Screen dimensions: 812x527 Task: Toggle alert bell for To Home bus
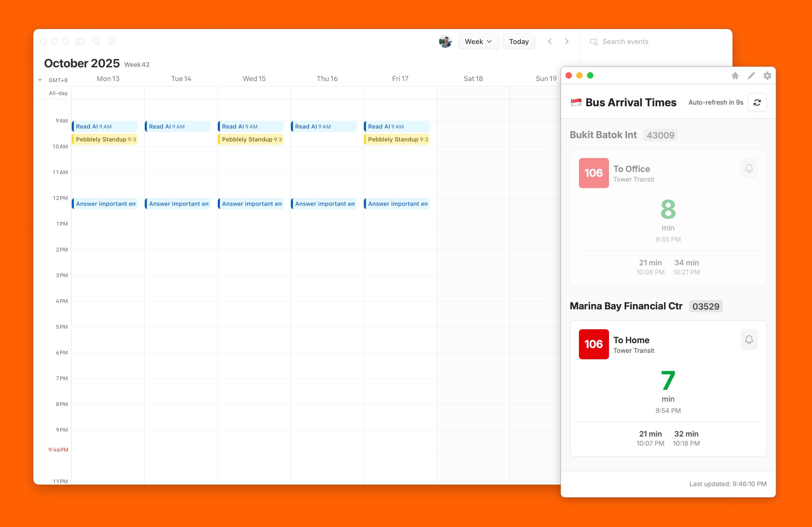(x=749, y=339)
